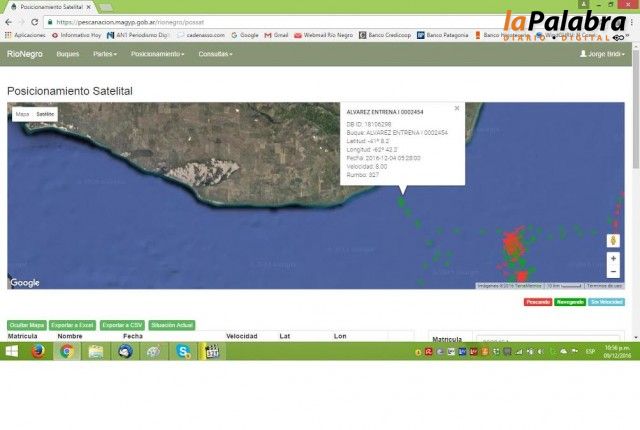Expand the Posicionamiento dropdown menu
Screen dimensions: 640x430
[157, 53]
